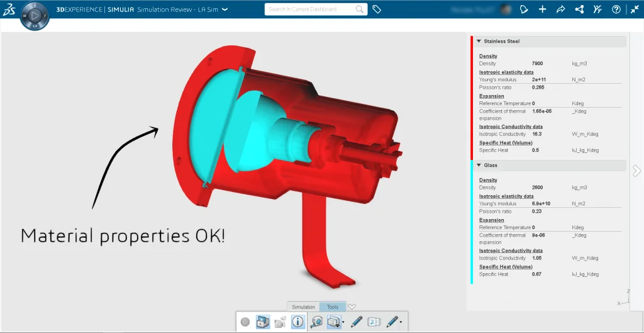Toggle the scenario playback films button
Viewport: 644px width, 333px height.
pos(263,322)
